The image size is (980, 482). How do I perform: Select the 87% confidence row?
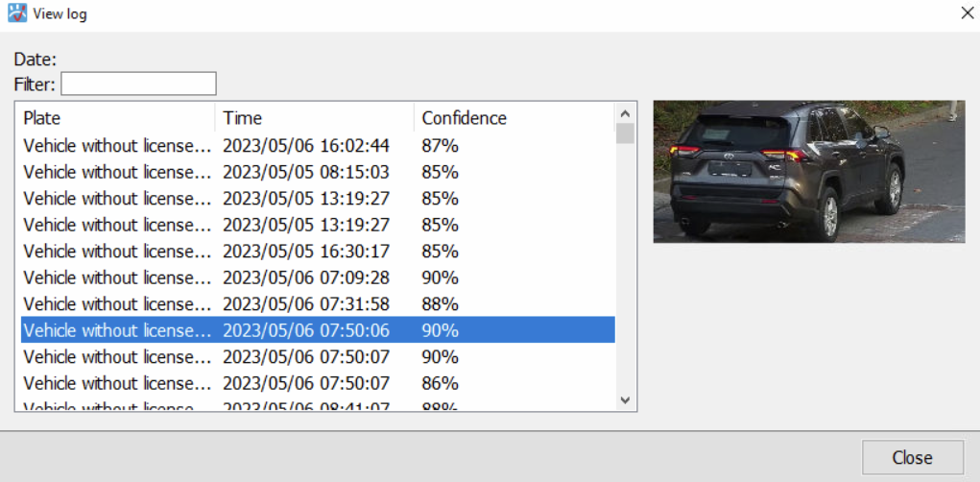pyautogui.click(x=318, y=146)
